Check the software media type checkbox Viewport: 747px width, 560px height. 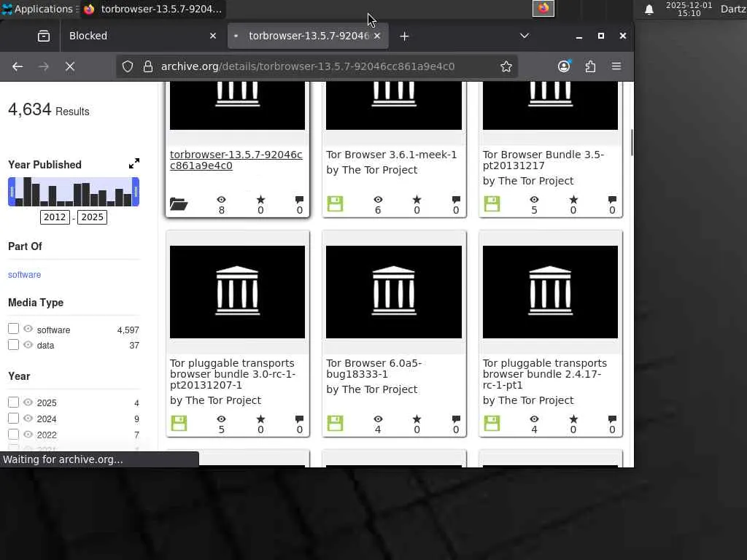coord(13,329)
